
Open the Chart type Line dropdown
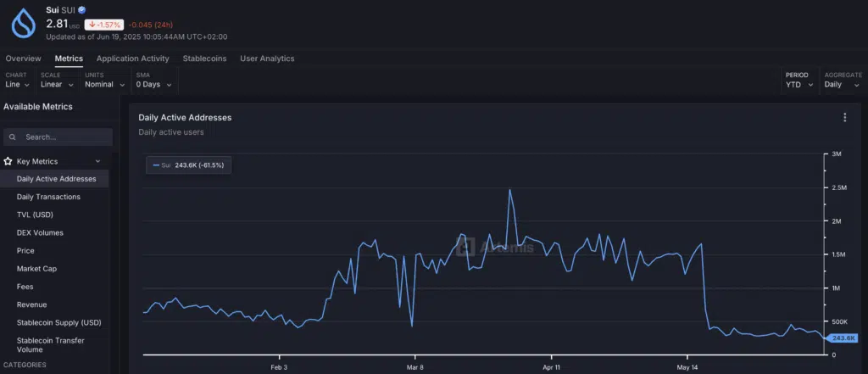coord(17,85)
